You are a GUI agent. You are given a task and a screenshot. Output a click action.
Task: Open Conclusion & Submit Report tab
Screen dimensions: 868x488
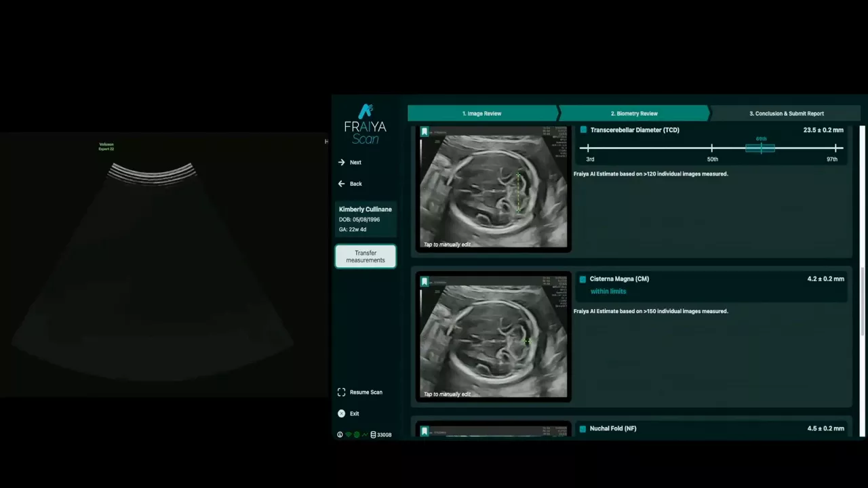[x=787, y=113]
